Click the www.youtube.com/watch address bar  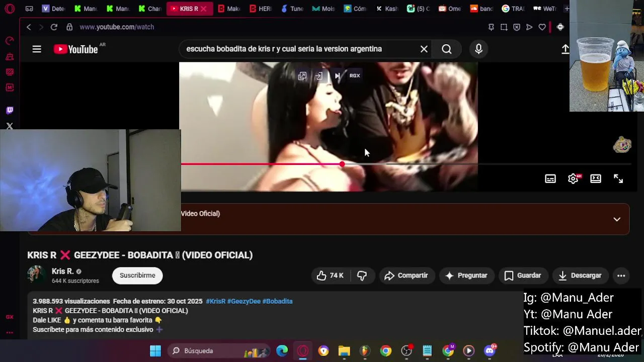[117, 27]
